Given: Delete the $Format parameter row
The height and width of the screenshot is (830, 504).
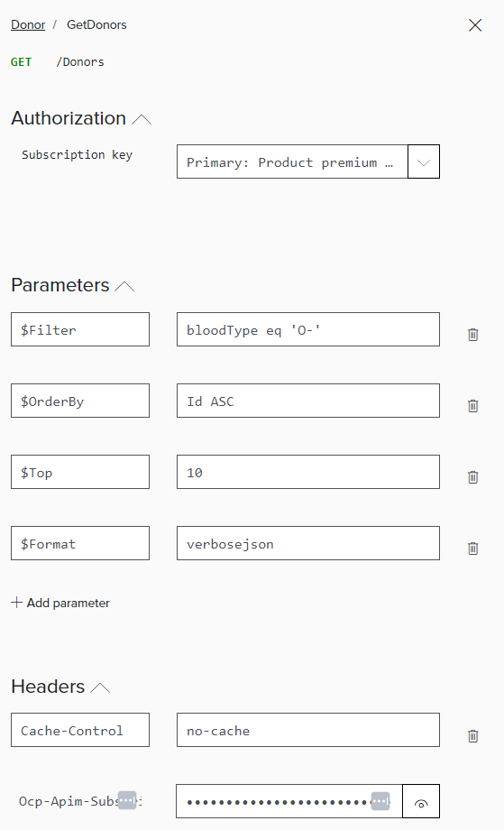Looking at the screenshot, I should pyautogui.click(x=472, y=549).
